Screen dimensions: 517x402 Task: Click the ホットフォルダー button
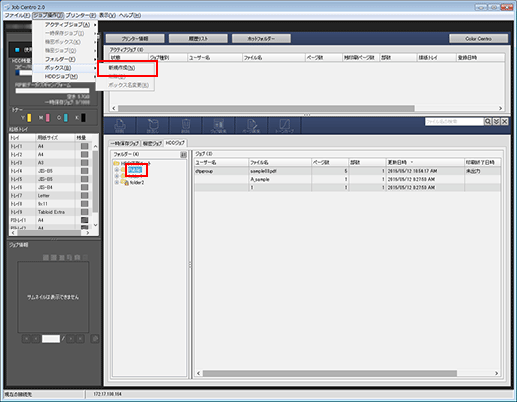tap(261, 39)
